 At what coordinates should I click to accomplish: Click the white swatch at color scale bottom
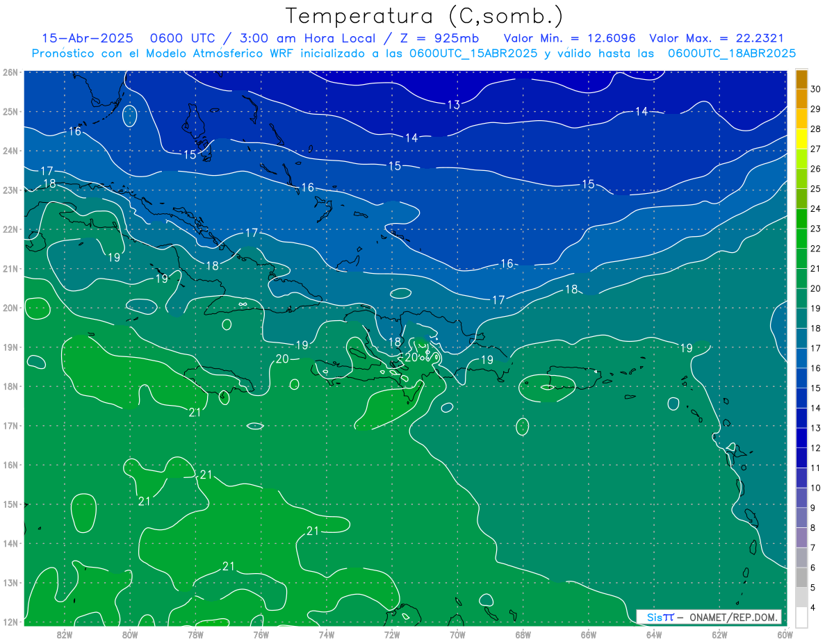pyautogui.click(x=801, y=617)
